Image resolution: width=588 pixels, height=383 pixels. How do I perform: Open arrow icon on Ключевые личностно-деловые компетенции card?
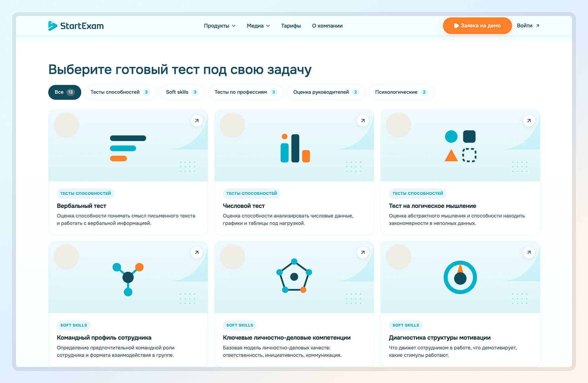(363, 252)
